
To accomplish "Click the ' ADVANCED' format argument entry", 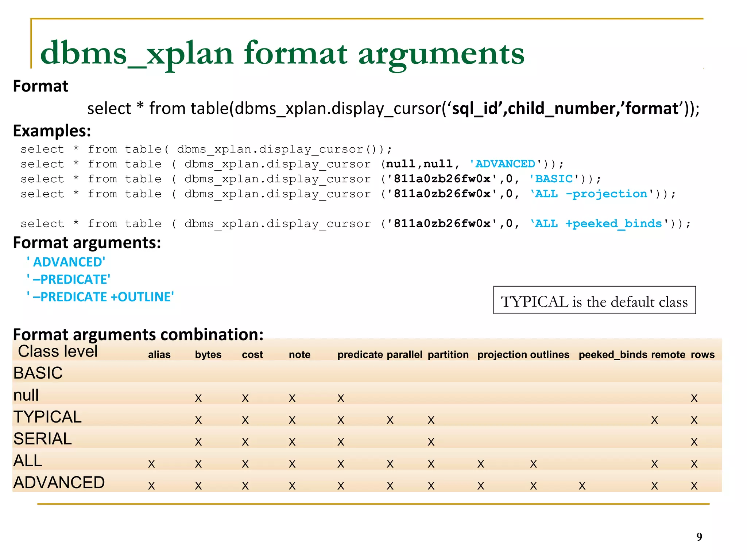I will click(x=66, y=262).
